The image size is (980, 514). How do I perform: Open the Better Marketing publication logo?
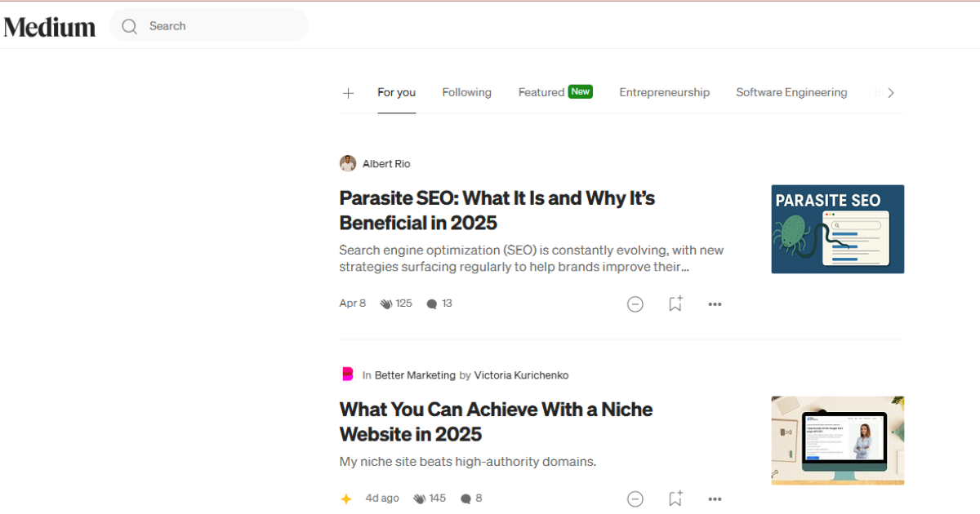pos(348,374)
